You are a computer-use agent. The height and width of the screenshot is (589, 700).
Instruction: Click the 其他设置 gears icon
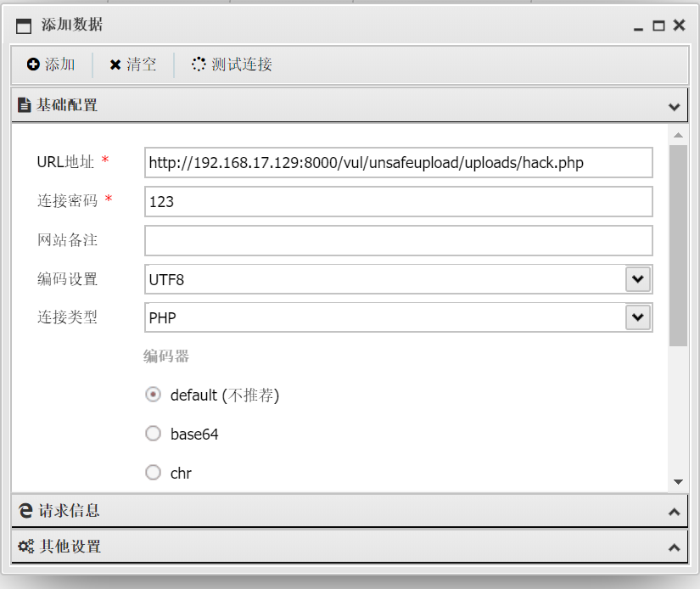25,547
